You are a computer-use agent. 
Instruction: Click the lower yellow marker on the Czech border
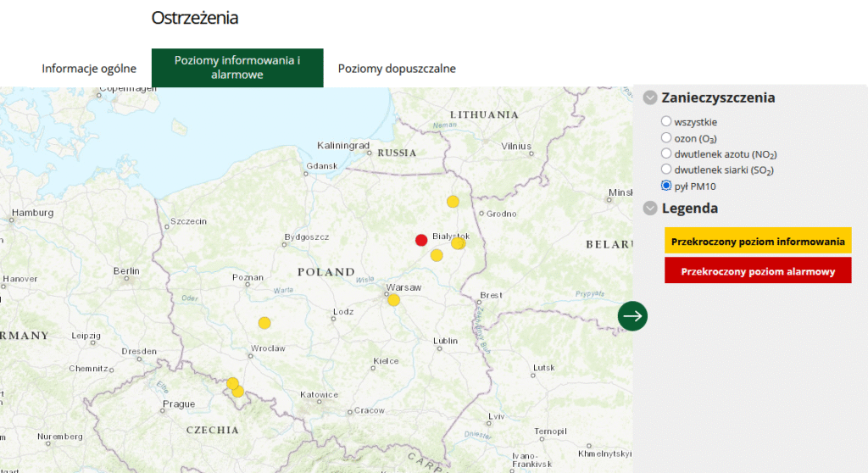[238, 392]
